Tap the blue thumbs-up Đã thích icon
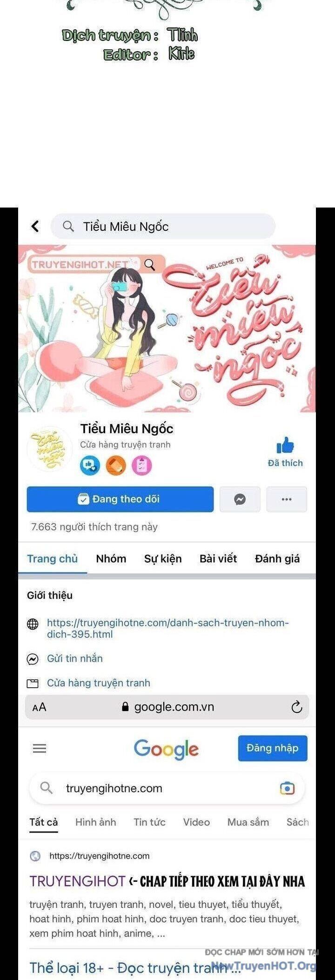This screenshot has height=980, width=335. (x=285, y=445)
